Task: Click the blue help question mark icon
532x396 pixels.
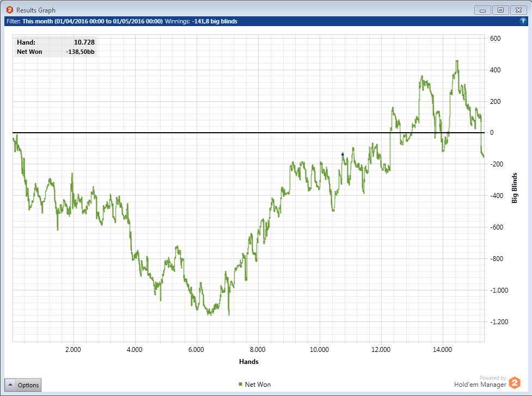Action: pyautogui.click(x=523, y=21)
